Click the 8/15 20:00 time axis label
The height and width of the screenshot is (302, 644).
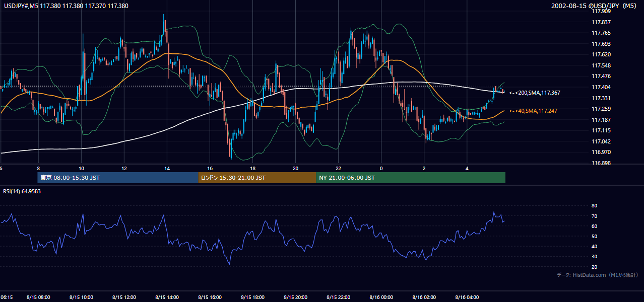295,297
